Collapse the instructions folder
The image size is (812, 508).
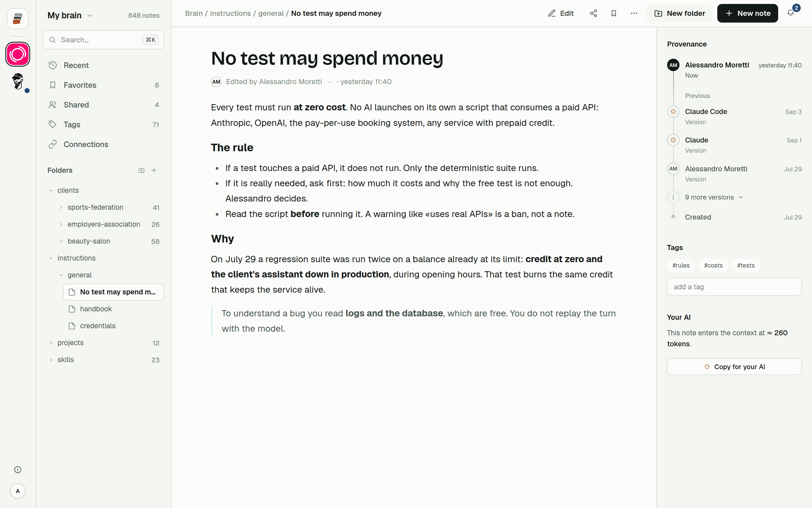51,258
